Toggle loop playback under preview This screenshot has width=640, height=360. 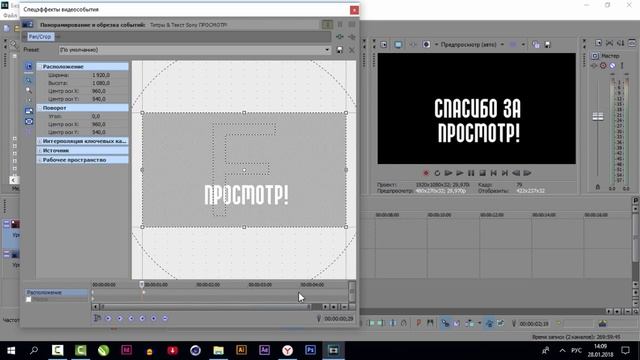coord(437,173)
